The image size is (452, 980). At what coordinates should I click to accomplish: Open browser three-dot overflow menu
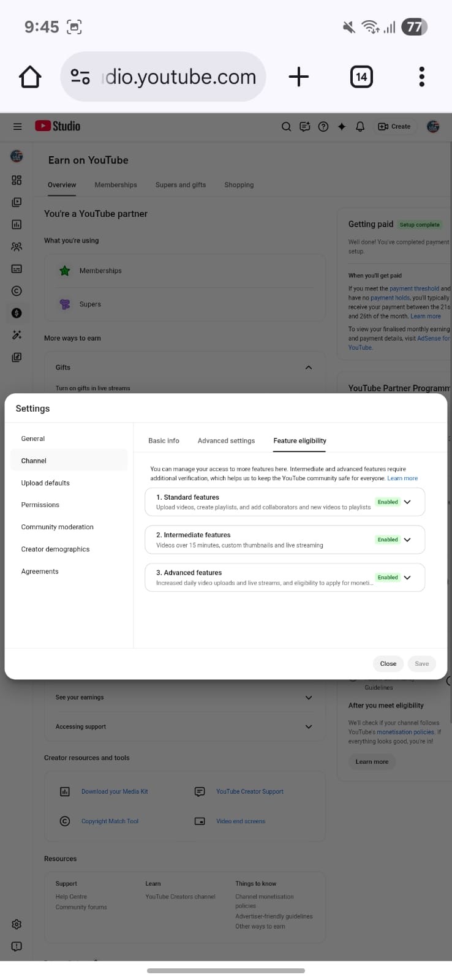(421, 77)
